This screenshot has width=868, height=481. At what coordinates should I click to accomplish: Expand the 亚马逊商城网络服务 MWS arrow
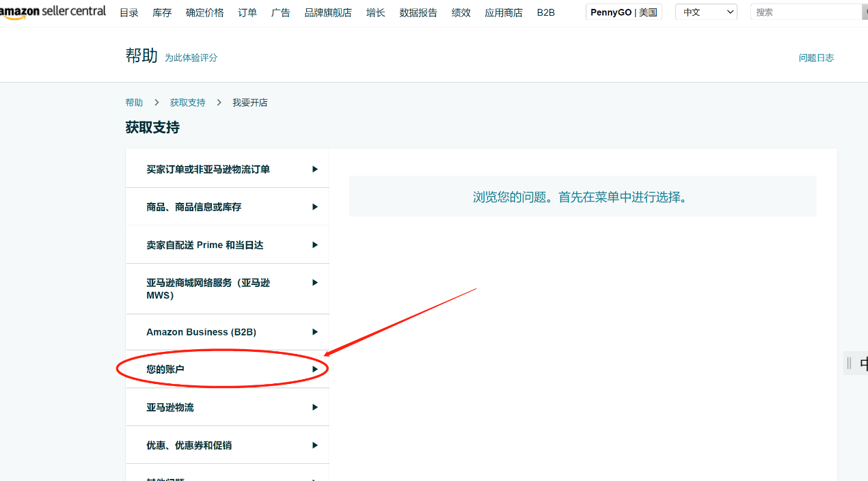tap(315, 282)
